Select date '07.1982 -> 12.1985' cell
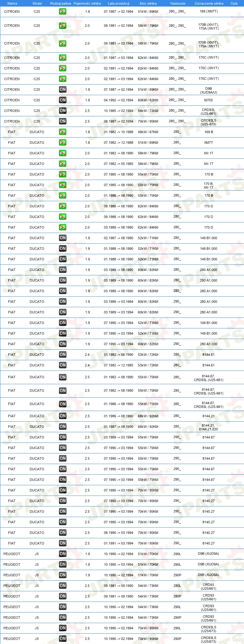 point(119,365)
